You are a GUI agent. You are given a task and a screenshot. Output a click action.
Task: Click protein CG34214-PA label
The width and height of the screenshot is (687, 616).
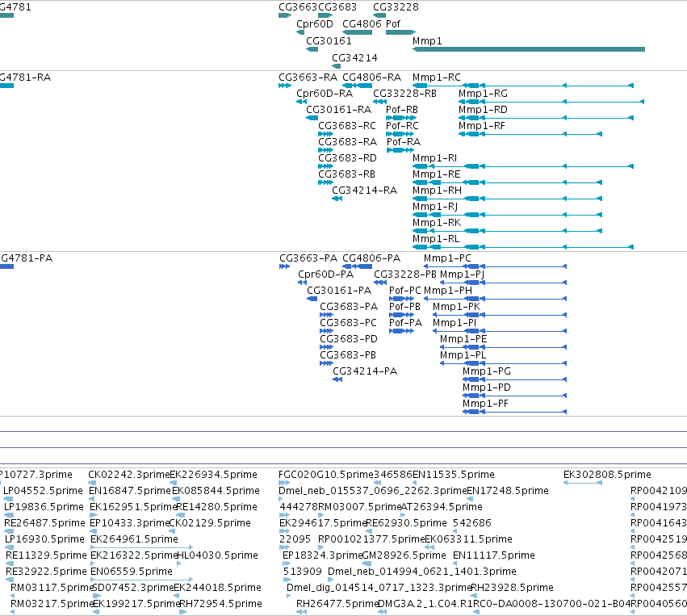[365, 371]
